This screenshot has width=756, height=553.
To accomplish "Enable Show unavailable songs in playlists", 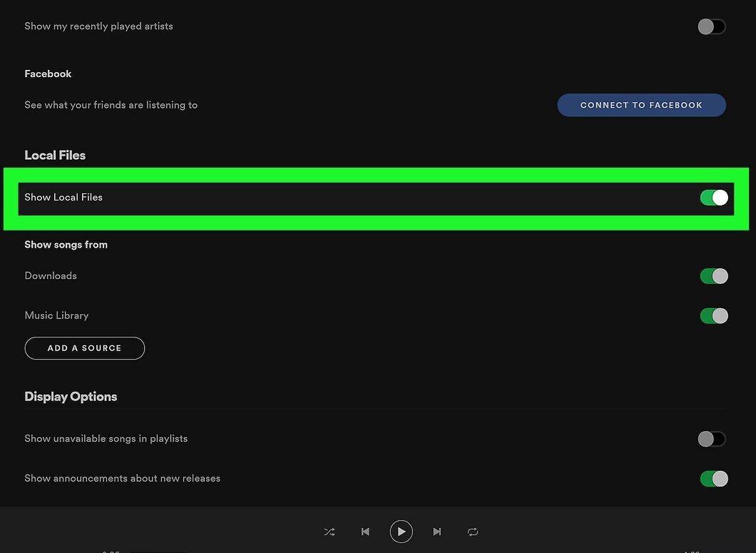I will 712,439.
